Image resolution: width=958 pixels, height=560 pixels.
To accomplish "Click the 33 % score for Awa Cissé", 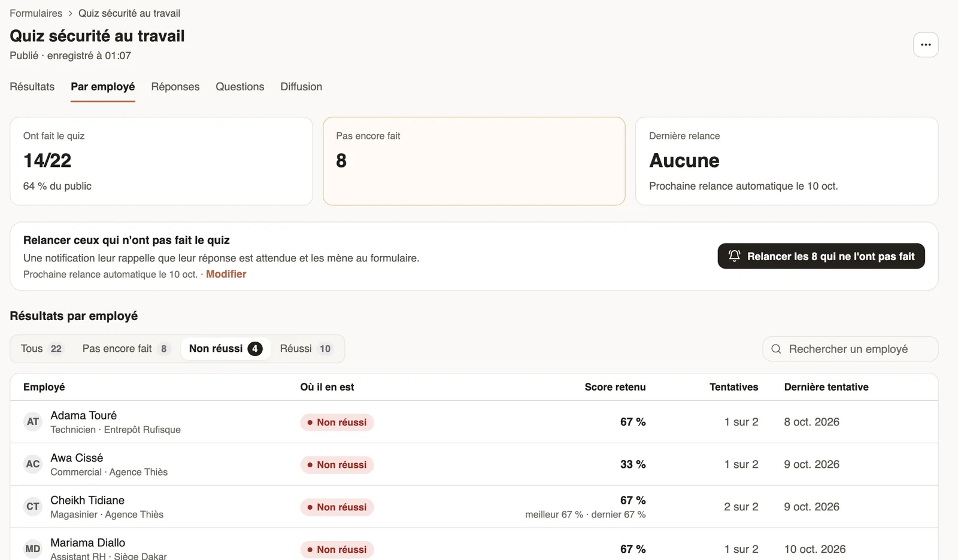I will click(x=633, y=464).
